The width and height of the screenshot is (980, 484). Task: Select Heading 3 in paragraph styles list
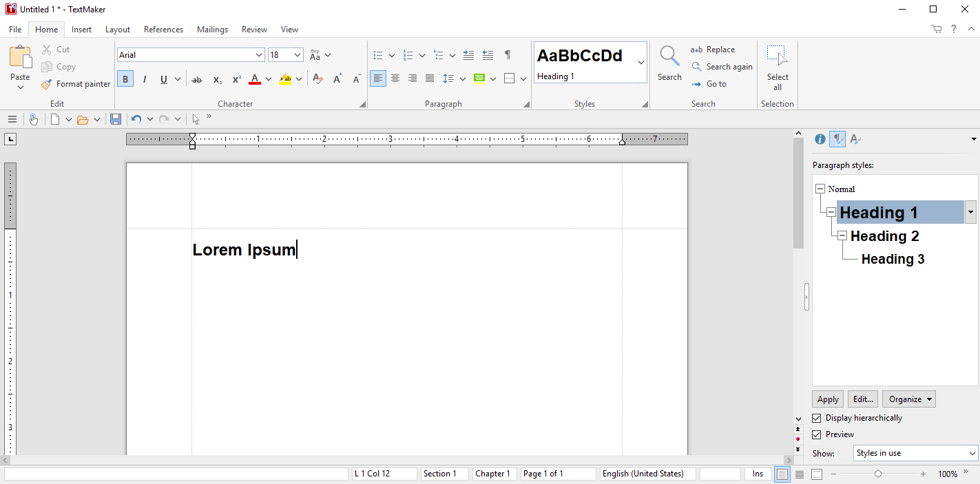click(x=893, y=259)
